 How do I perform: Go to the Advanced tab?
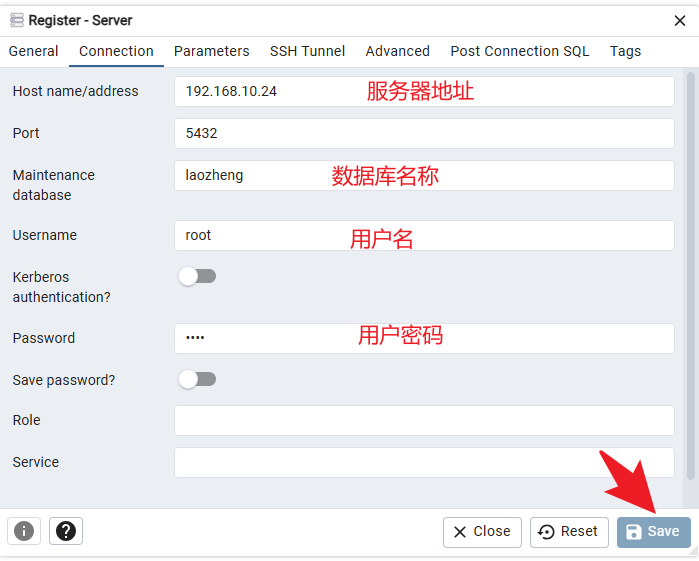[x=397, y=51]
